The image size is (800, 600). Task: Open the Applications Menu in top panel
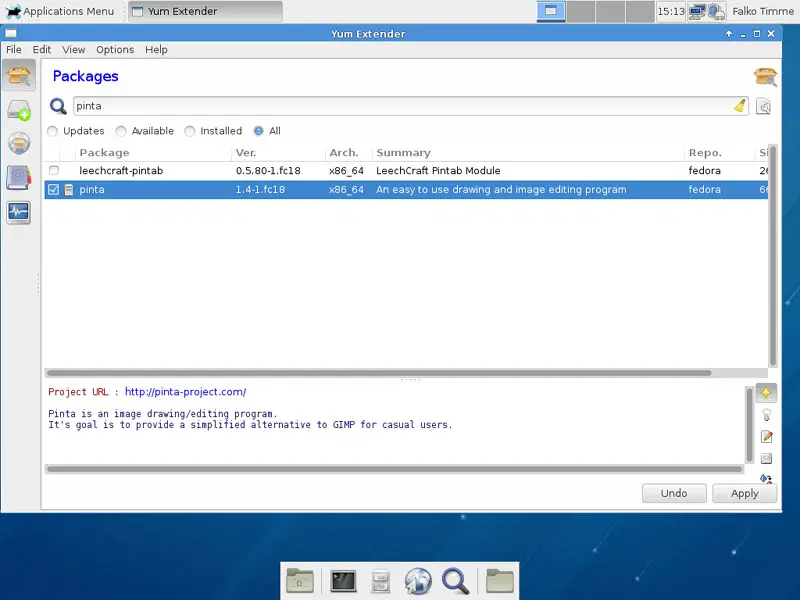(x=60, y=11)
